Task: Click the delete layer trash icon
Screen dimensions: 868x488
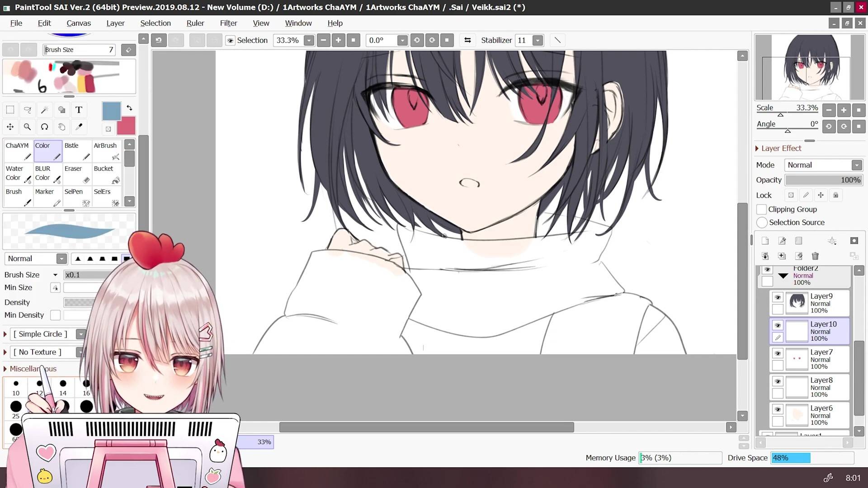Action: 815,256
